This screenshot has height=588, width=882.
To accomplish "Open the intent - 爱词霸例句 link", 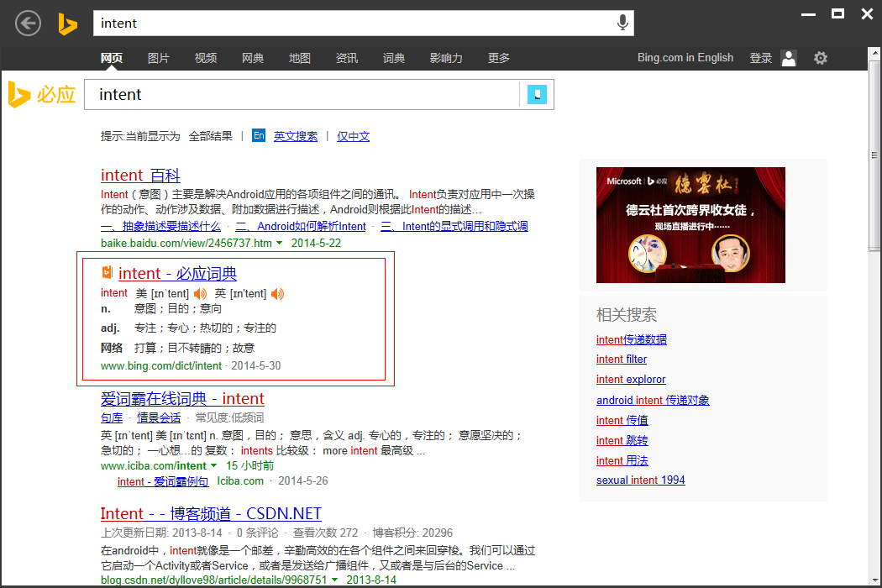I will point(163,481).
